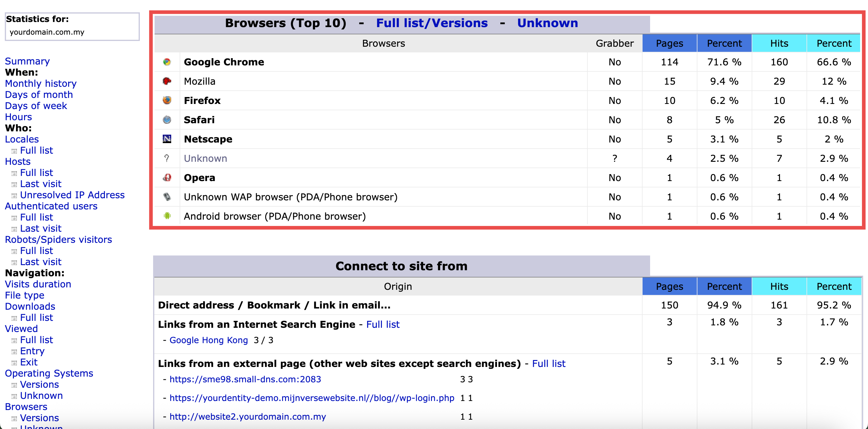Viewport: 868px width, 429px height.
Task: Click the Google Chrome browser icon
Action: (167, 62)
